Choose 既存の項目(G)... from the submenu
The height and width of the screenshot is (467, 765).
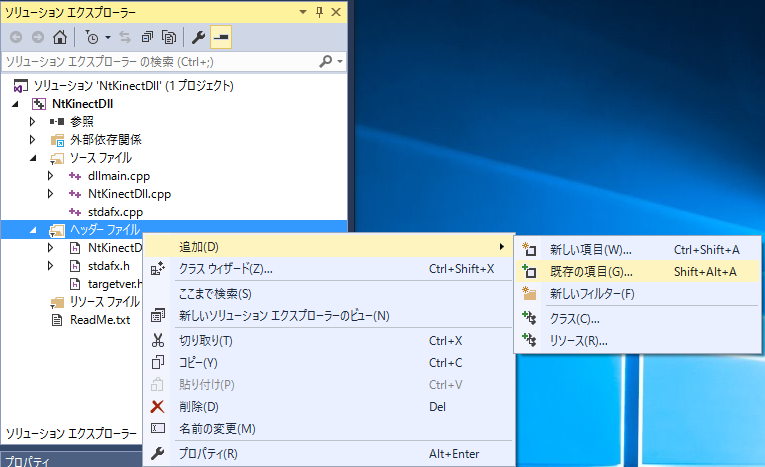[591, 271]
